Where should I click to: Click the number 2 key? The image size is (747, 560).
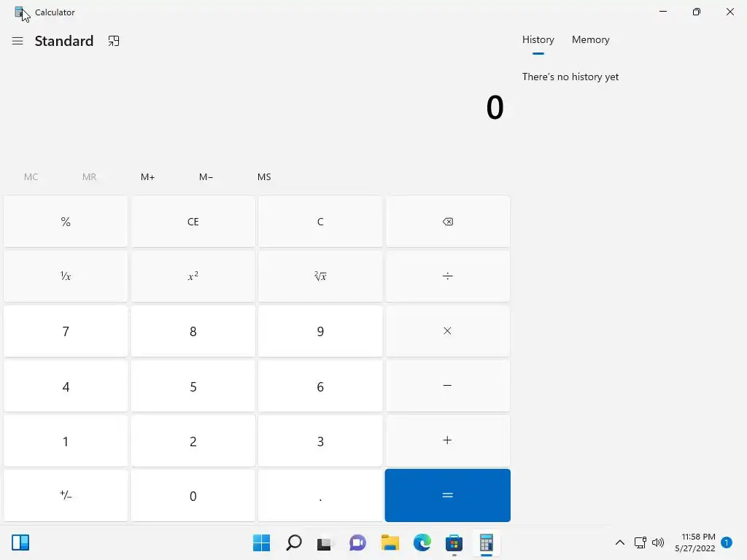193,441
